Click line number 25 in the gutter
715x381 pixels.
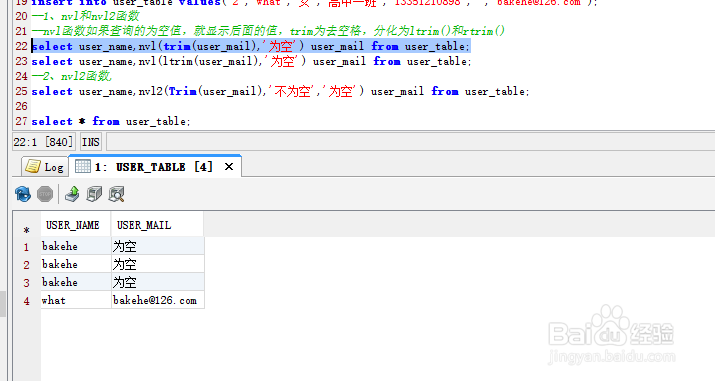[21, 91]
